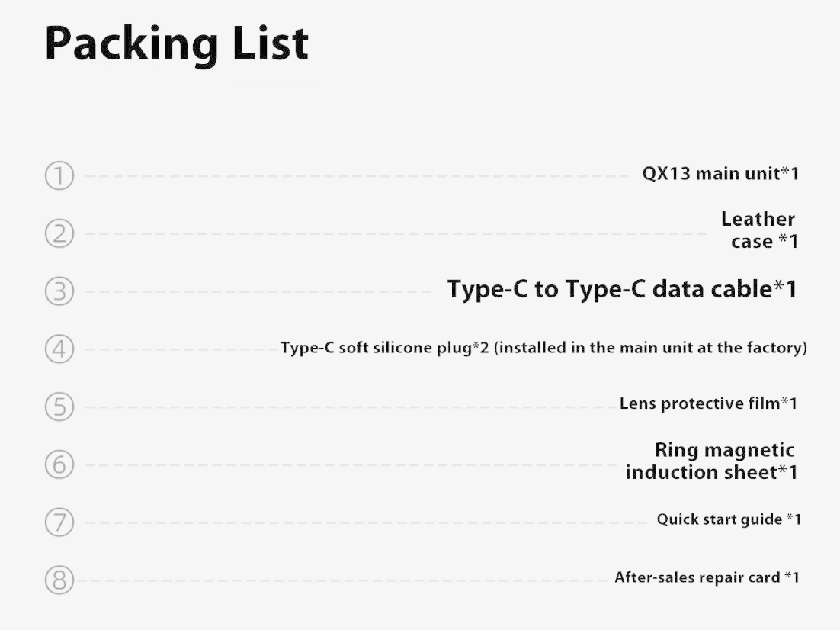Click the circled number 3 icon
Screen dimensions: 840x630
(59, 291)
